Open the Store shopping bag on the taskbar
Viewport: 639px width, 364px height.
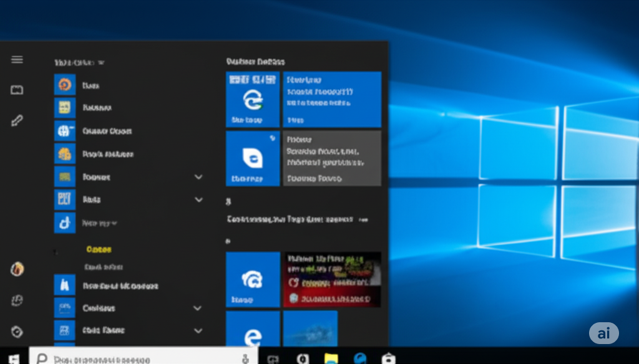pos(388,358)
